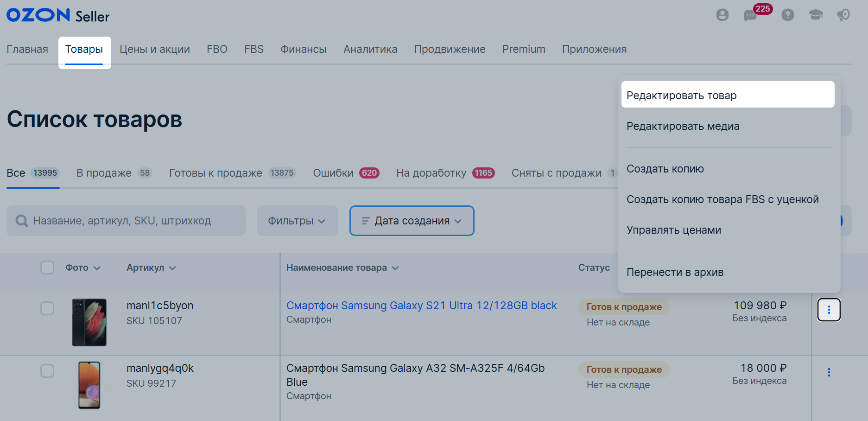Select the Ошибки 620 filter tab
The height and width of the screenshot is (421, 868).
pyautogui.click(x=346, y=173)
